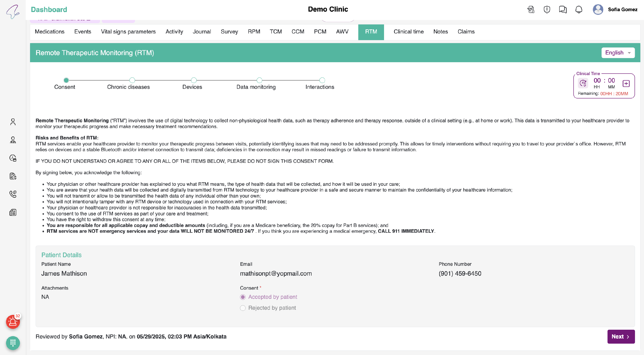Click the add clinical time plus icon
644x355 pixels.
tap(626, 83)
